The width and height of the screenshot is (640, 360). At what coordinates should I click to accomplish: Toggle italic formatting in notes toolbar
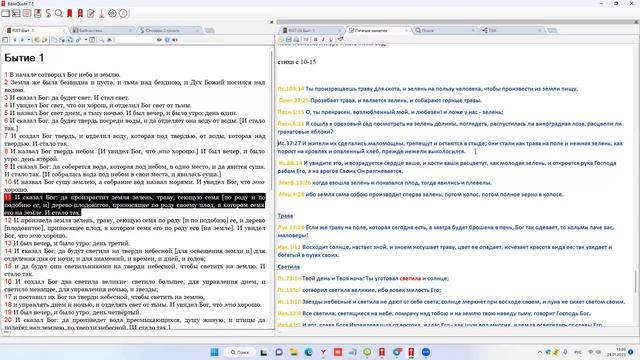point(323,40)
